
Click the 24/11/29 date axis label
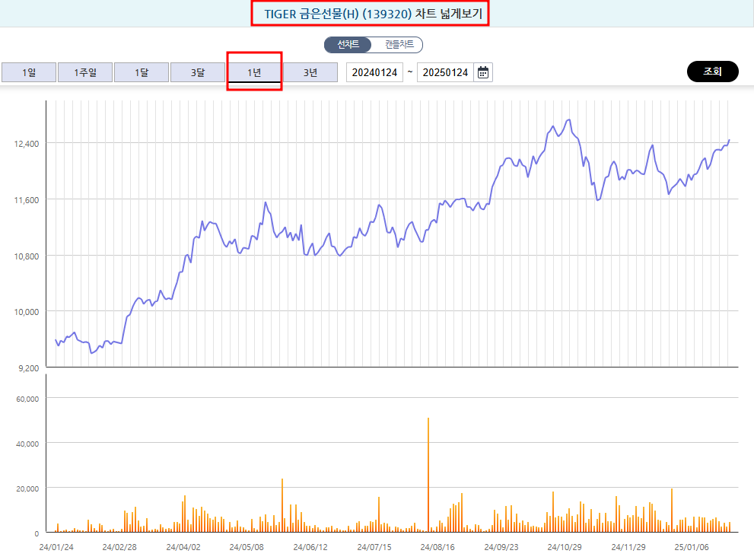628,547
